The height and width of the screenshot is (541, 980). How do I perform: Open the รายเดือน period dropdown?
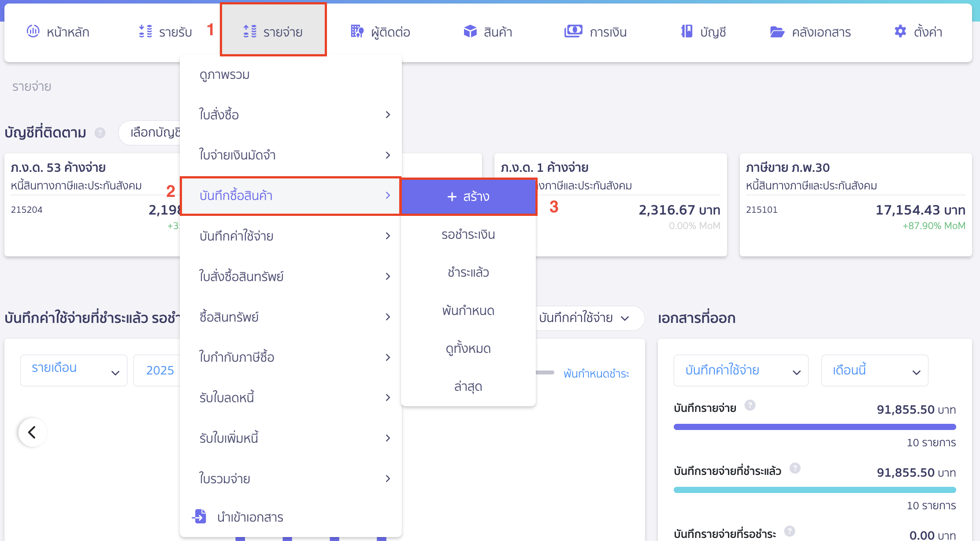(74, 370)
